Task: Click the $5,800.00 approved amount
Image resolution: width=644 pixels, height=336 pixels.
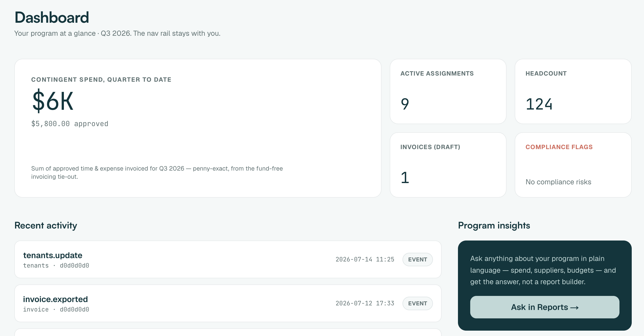Action: (70, 124)
